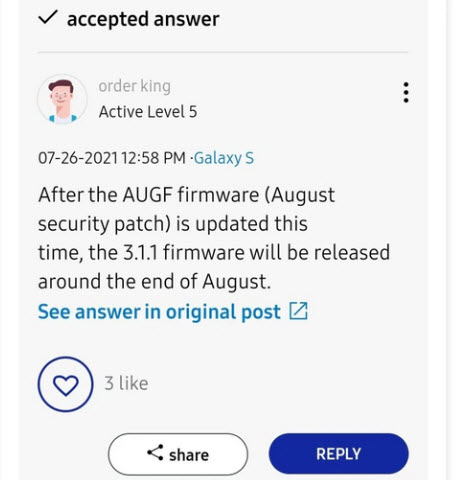Image resolution: width=455 pixels, height=480 pixels.
Task: Click the share arrow icon
Action: click(x=155, y=453)
